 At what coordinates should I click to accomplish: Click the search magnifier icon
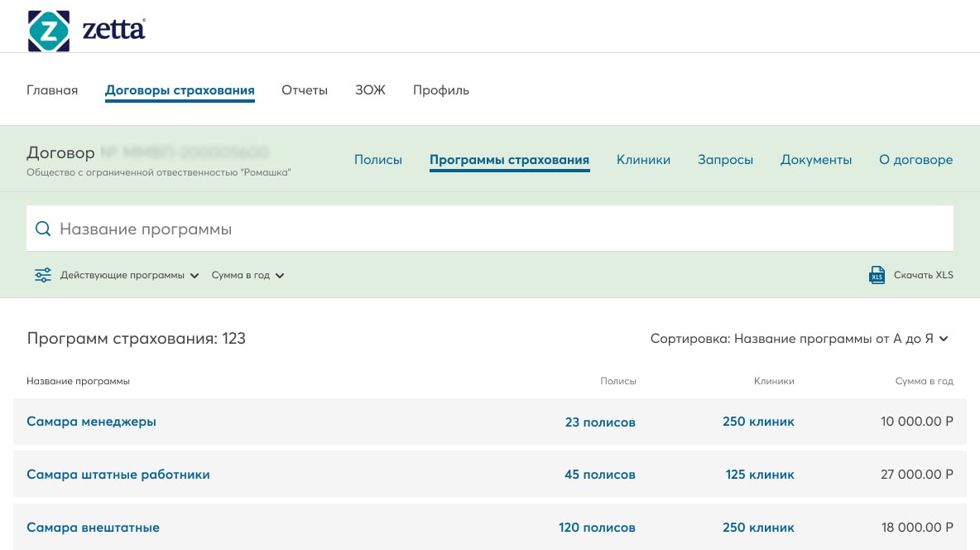[43, 229]
